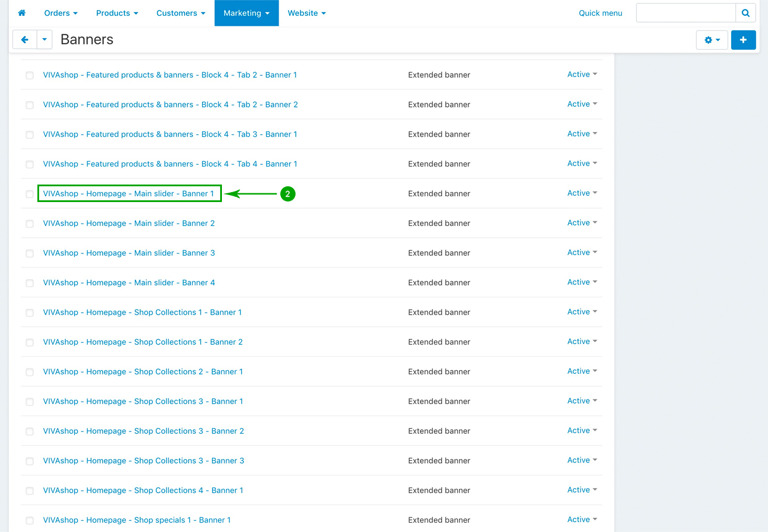Open the Orders menu
768x532 pixels.
click(x=61, y=13)
